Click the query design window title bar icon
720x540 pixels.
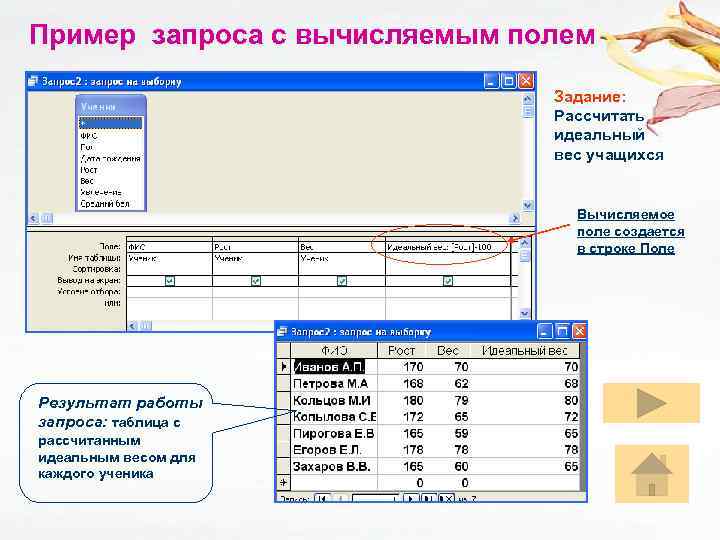point(33,81)
